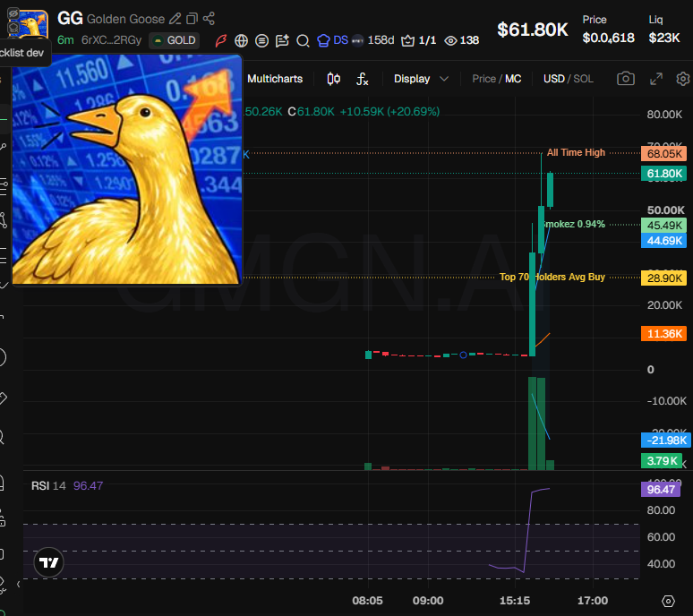This screenshot has width=693, height=616.
Task: Open the website globe icon
Action: [x=242, y=40]
